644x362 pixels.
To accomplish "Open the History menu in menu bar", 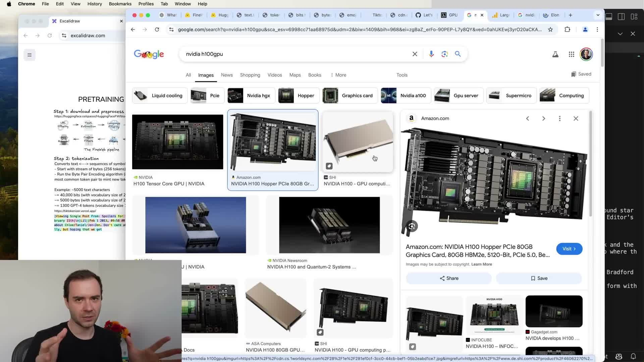I will tap(95, 4).
